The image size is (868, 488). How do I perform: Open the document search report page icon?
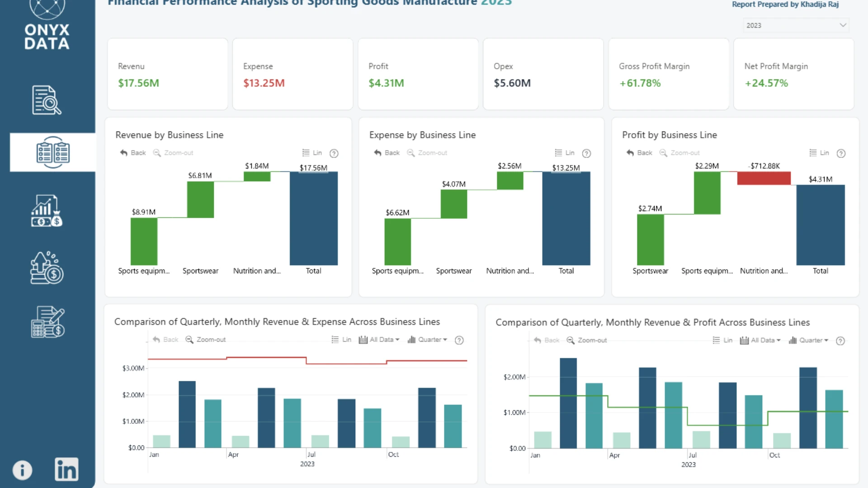(47, 100)
